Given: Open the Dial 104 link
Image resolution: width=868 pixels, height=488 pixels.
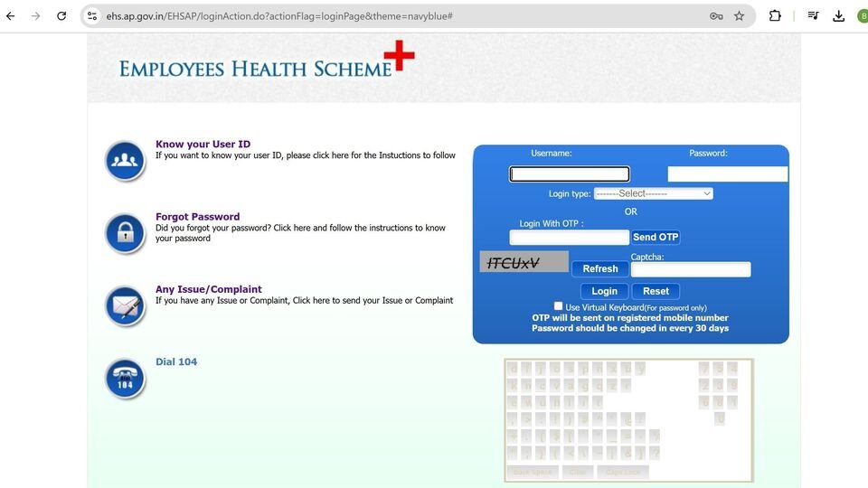Looking at the screenshot, I should click(176, 361).
